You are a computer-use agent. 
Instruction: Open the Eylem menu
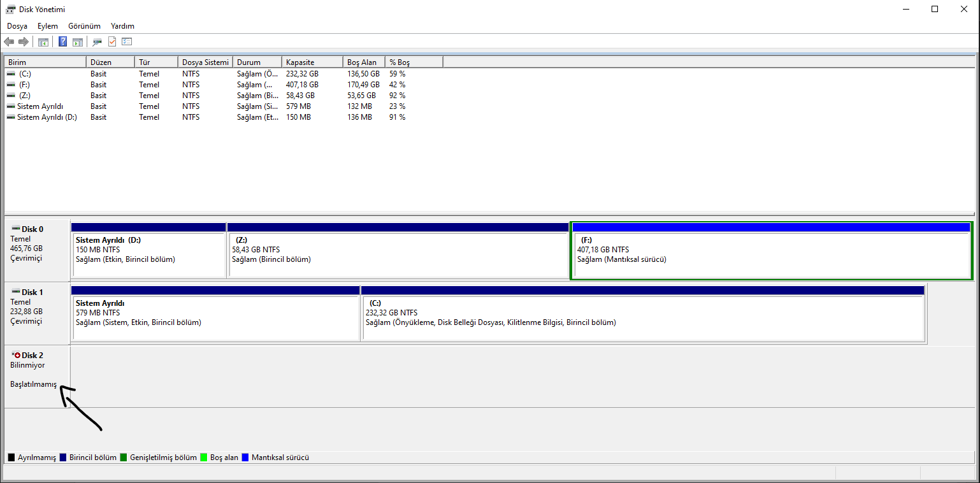point(48,26)
